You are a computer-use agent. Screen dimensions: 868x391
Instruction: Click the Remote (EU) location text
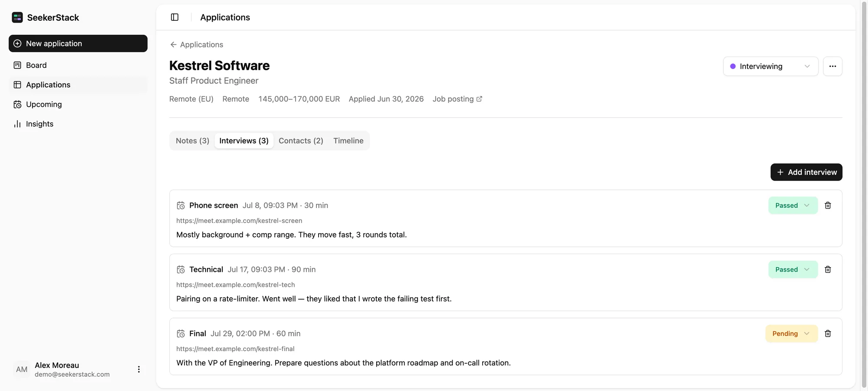click(x=191, y=99)
